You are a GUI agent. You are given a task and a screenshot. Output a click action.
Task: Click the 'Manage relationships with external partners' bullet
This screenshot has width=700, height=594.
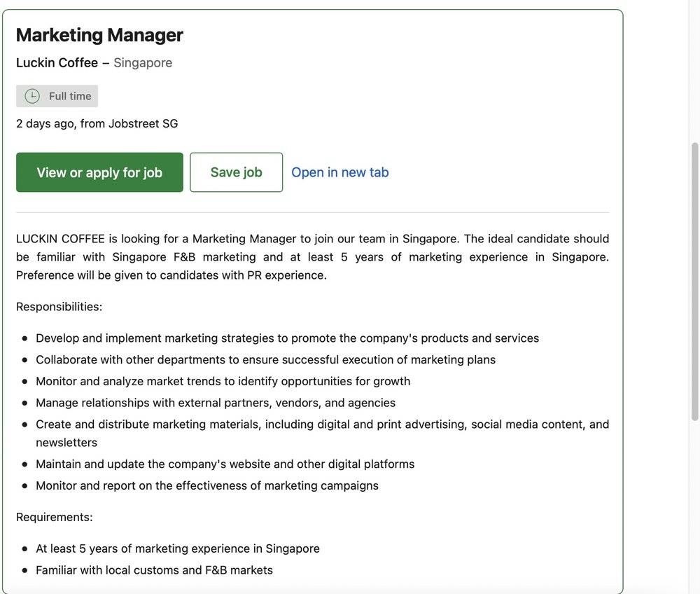216,403
